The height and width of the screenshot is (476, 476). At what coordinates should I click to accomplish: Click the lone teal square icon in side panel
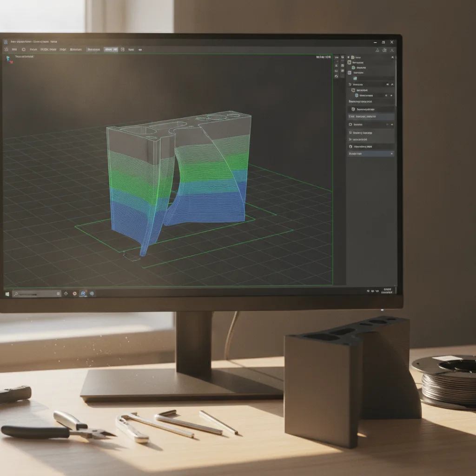pos(355,78)
